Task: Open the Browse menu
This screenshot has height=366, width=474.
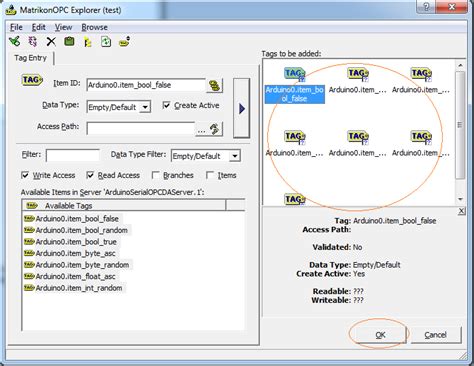Action: pyautogui.click(x=94, y=27)
